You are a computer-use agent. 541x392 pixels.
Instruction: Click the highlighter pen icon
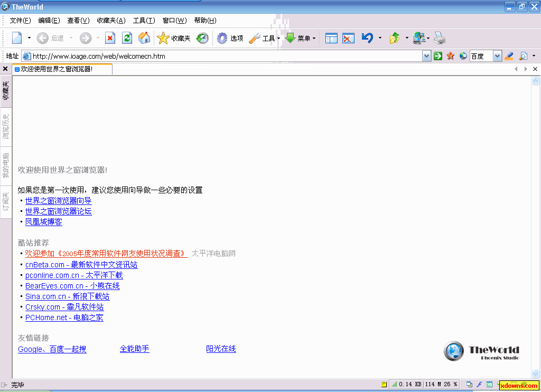[x=509, y=56]
